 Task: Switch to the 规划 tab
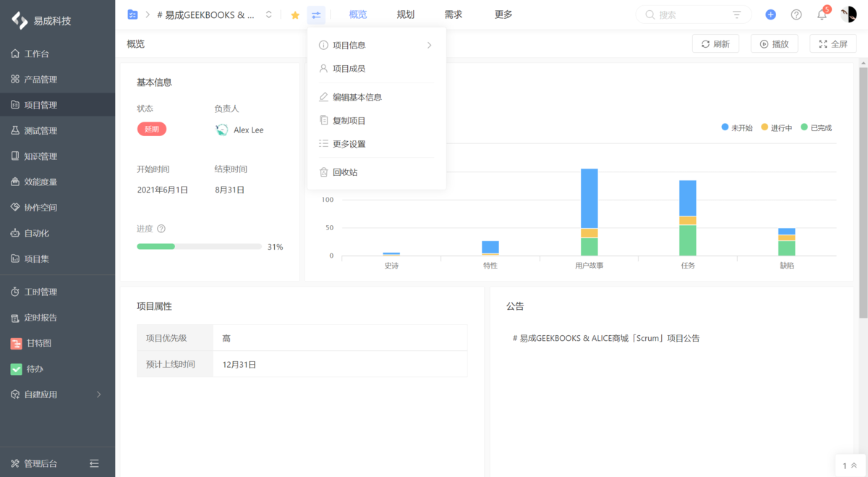pyautogui.click(x=405, y=14)
